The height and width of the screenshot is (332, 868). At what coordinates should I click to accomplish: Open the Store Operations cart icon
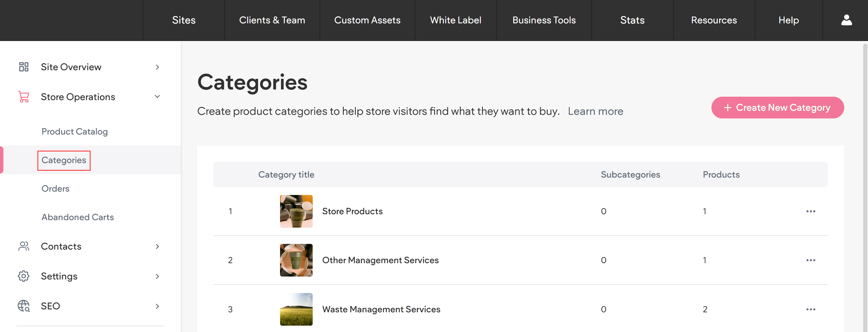[x=23, y=97]
